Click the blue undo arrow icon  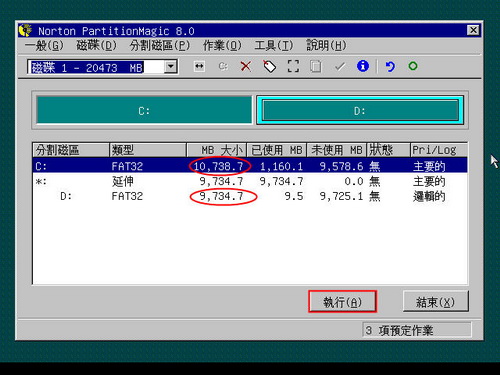390,66
